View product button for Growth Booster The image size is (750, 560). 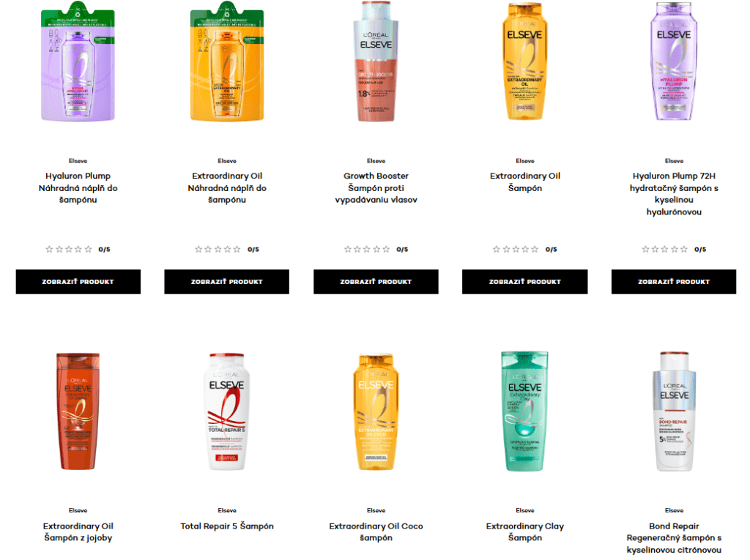pyautogui.click(x=376, y=282)
